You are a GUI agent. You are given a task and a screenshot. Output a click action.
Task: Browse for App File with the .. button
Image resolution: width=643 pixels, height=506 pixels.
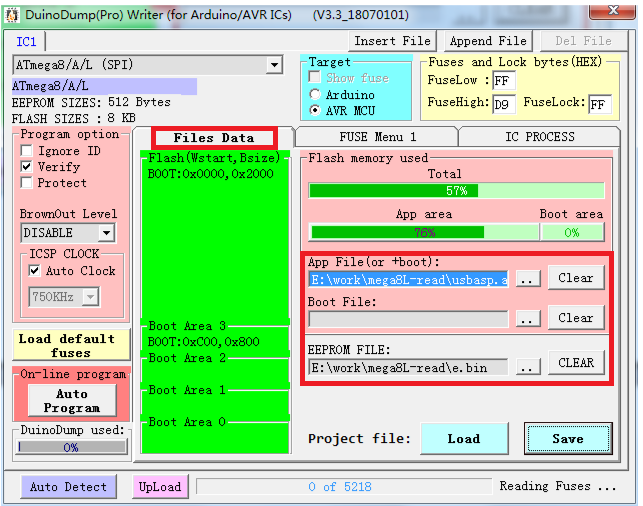pos(527,279)
